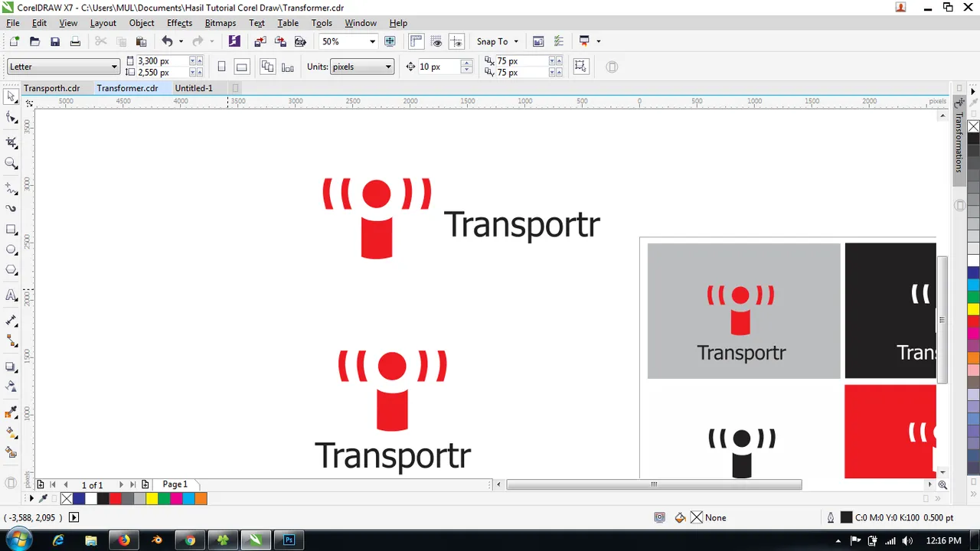The width and height of the screenshot is (980, 551).
Task: Open the Letter page size dropdown
Action: 63,67
